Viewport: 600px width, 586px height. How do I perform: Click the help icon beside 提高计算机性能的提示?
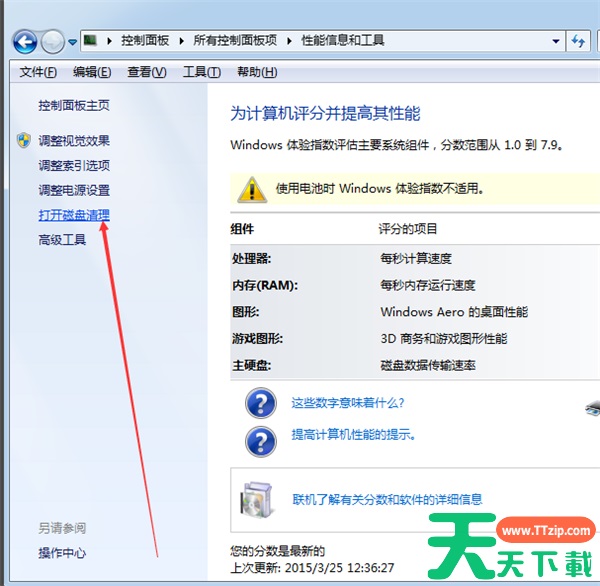tap(261, 442)
